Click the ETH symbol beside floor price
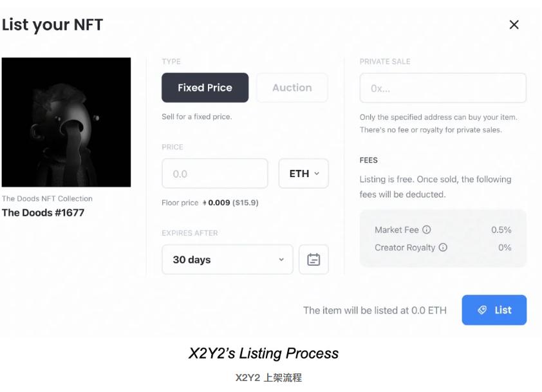 pos(204,203)
